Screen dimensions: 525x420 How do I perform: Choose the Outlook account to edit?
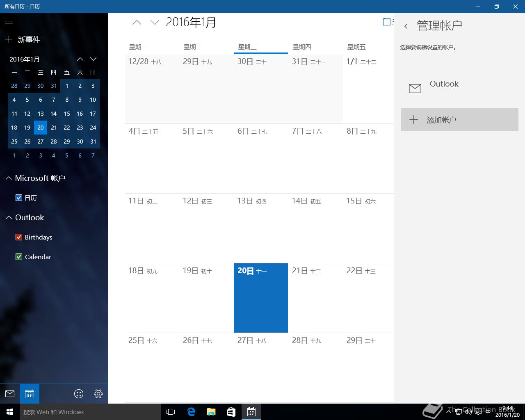pyautogui.click(x=459, y=88)
